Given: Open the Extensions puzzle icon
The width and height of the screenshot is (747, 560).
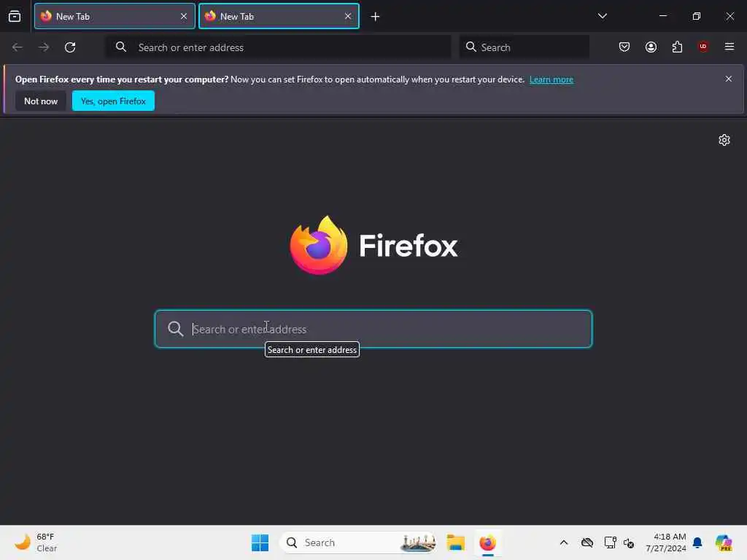Looking at the screenshot, I should (x=677, y=47).
